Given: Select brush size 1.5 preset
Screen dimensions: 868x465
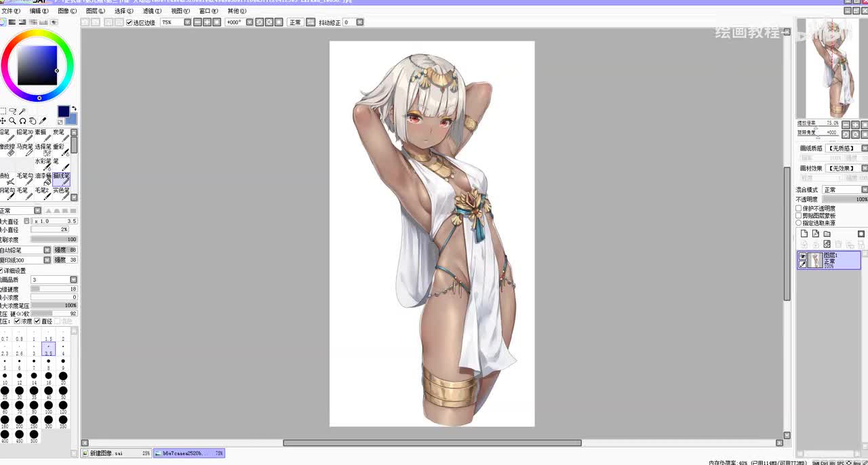Looking at the screenshot, I should coord(49,336).
